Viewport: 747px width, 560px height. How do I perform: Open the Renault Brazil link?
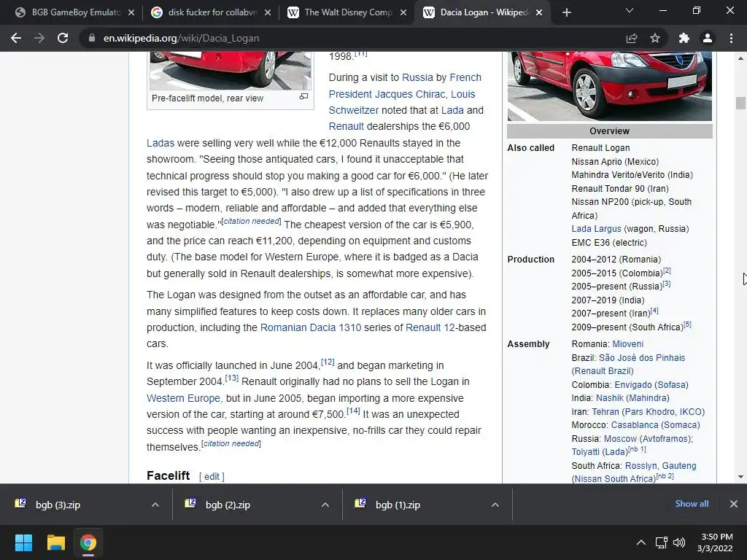pos(603,371)
